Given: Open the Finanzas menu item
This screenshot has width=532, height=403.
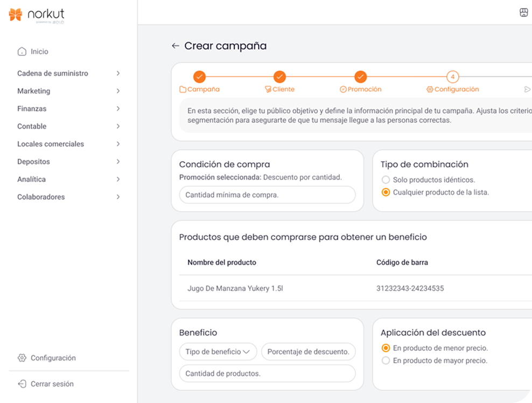Looking at the screenshot, I should pyautogui.click(x=69, y=109).
